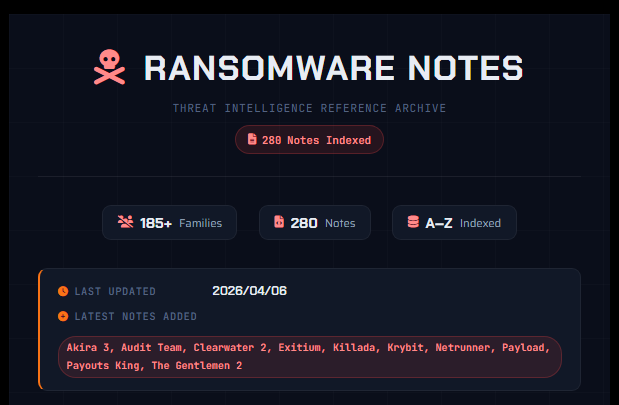The height and width of the screenshot is (405, 619).
Task: Click the Killada entry in latest notes
Action: coord(354,348)
